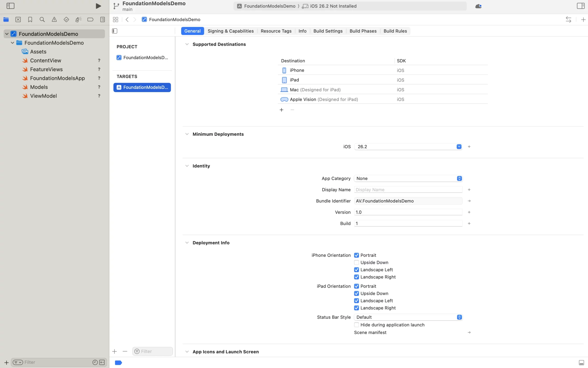Screen dimensions: 588x368
Task: Click the Xcode Cloud status icon
Action: pyautogui.click(x=478, y=6)
